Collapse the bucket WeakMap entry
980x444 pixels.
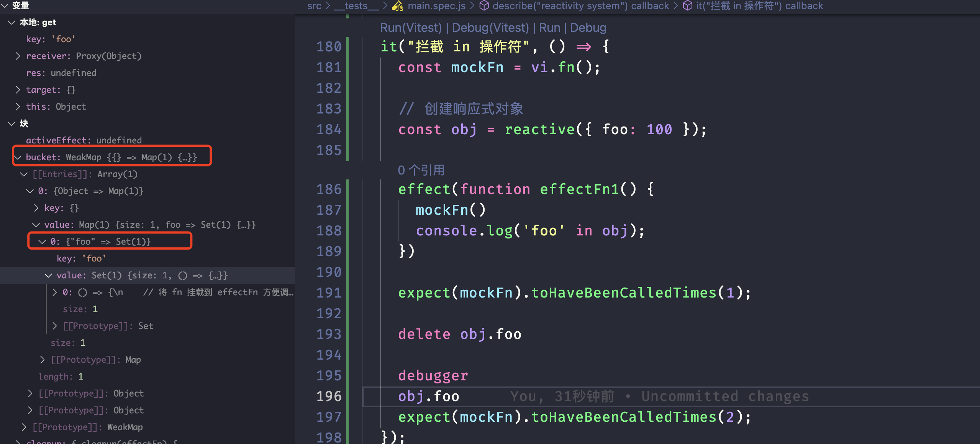point(18,157)
